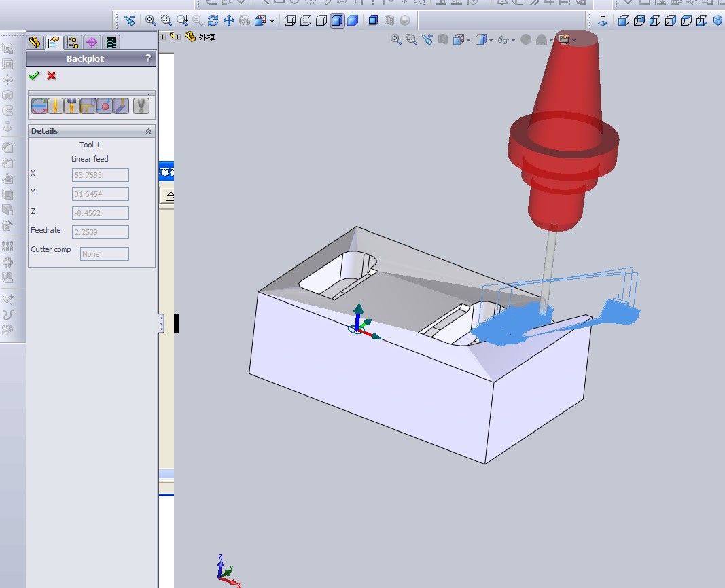Open the purple crosshair DimXpert tab
The height and width of the screenshot is (588, 725).
92,43
